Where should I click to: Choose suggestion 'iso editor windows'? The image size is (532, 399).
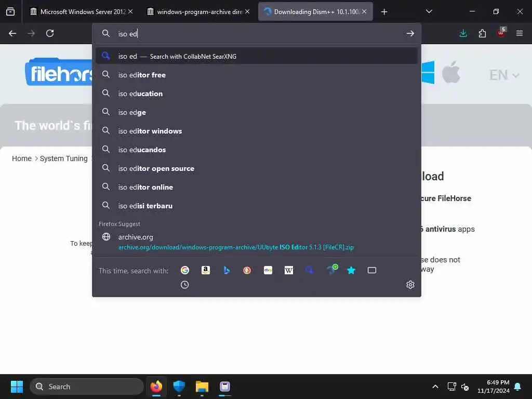[257, 131]
